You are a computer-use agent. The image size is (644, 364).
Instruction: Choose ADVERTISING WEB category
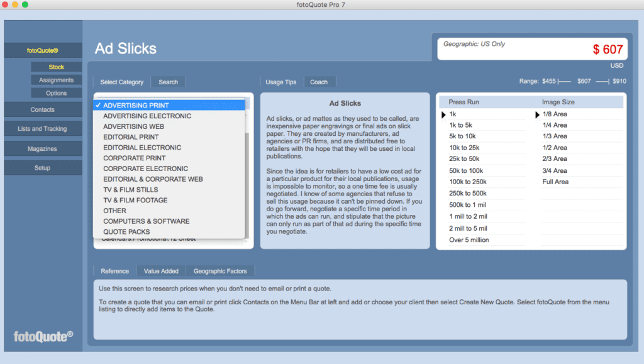(169, 126)
